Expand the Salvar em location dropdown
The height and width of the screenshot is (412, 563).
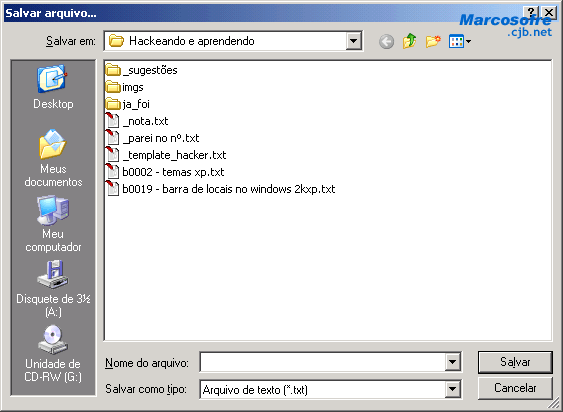click(353, 41)
